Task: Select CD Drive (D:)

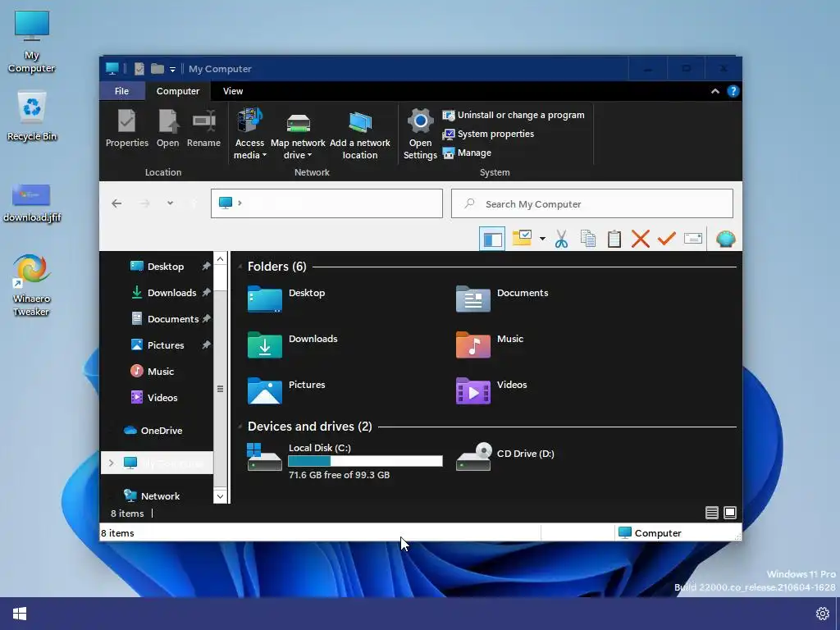Action: click(505, 456)
